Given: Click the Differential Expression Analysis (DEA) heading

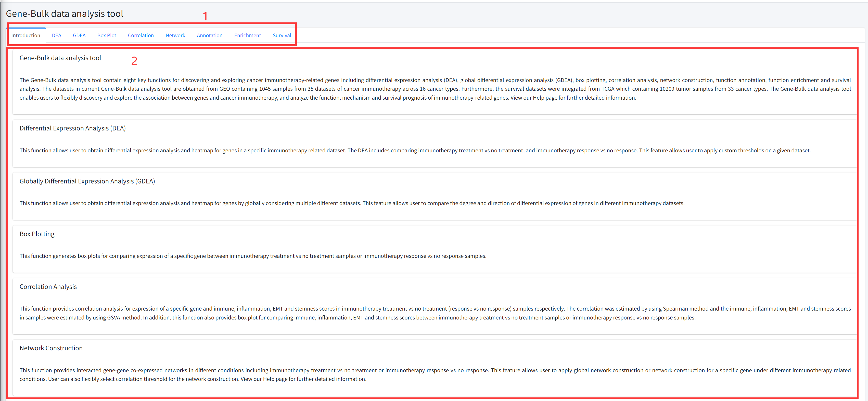Looking at the screenshot, I should (x=72, y=128).
